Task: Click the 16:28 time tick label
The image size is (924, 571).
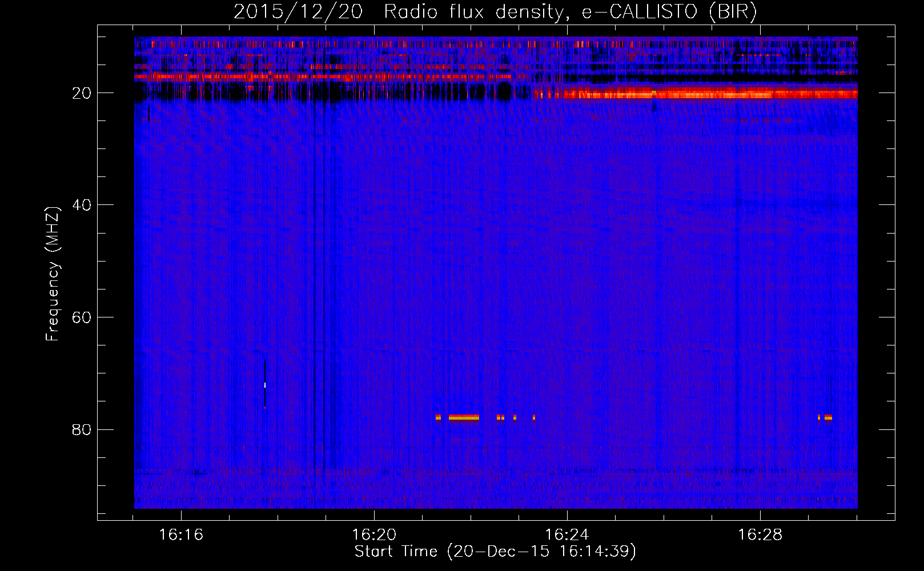Action: [x=760, y=535]
